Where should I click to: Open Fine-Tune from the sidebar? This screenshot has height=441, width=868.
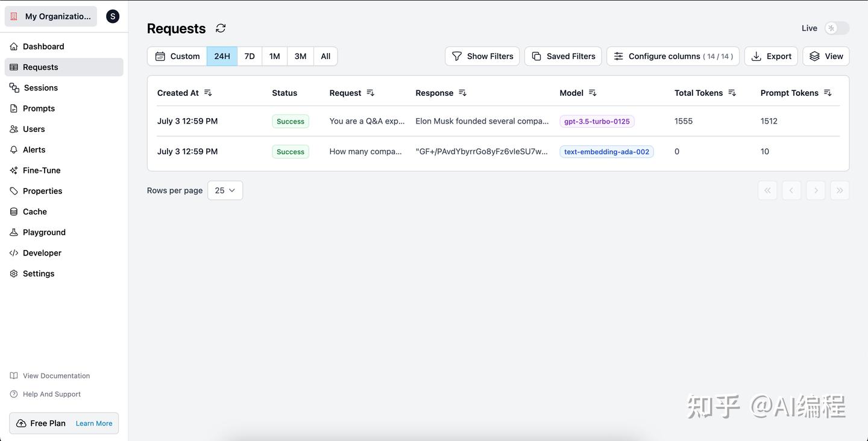pyautogui.click(x=41, y=170)
